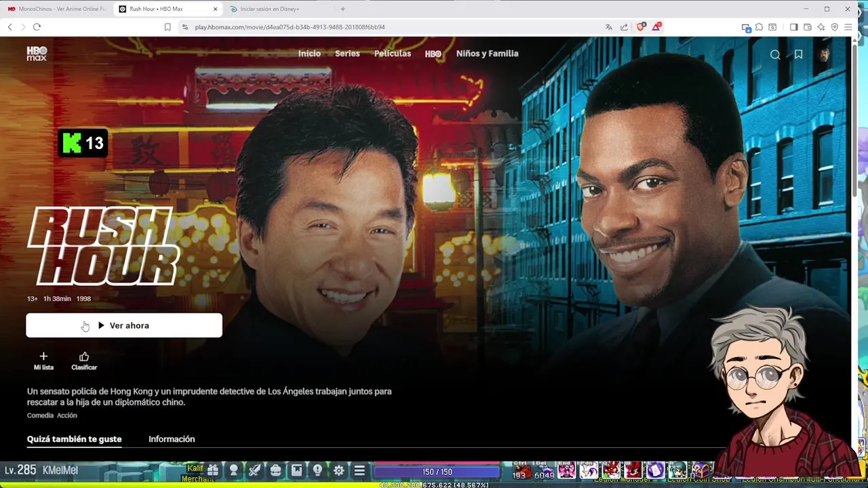
Task: Open Leo AI sparkle icon
Action: pos(821,27)
